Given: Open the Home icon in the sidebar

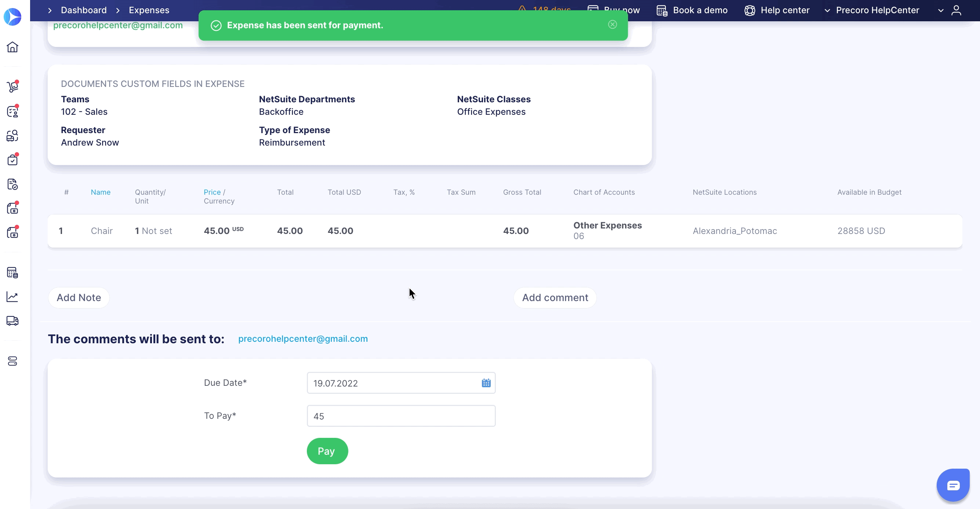Looking at the screenshot, I should pyautogui.click(x=12, y=47).
